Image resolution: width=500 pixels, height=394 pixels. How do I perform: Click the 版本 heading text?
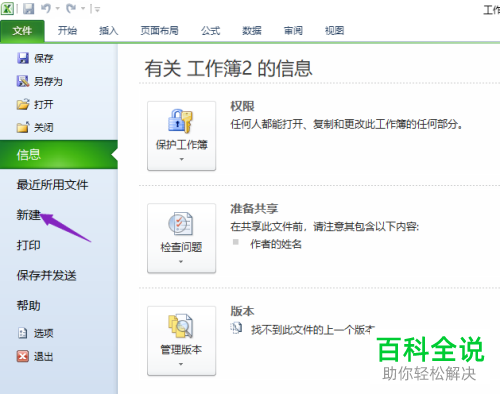(x=242, y=311)
